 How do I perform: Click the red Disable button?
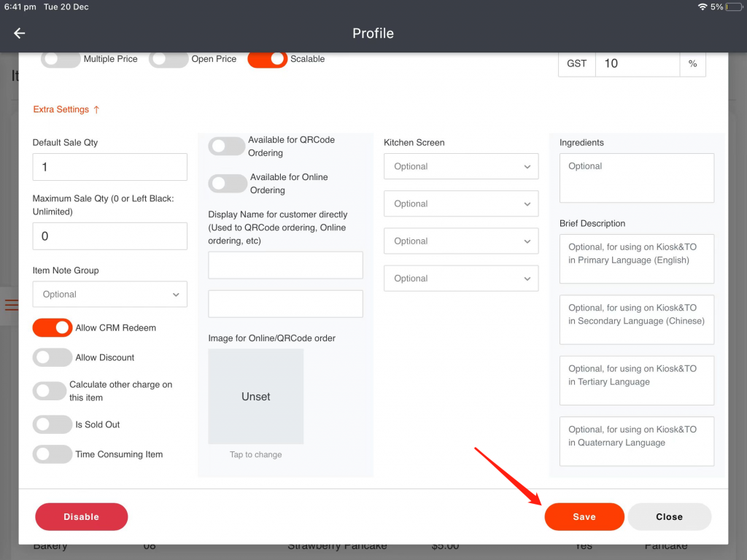[x=82, y=517]
